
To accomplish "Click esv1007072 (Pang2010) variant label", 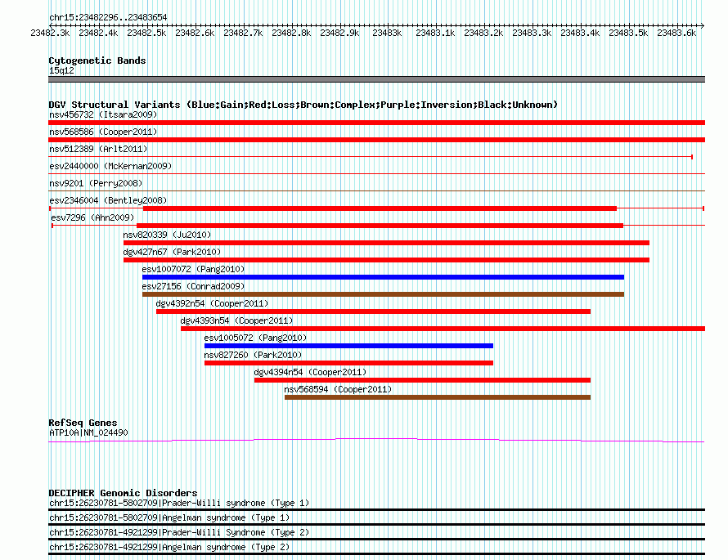I will point(193,269).
